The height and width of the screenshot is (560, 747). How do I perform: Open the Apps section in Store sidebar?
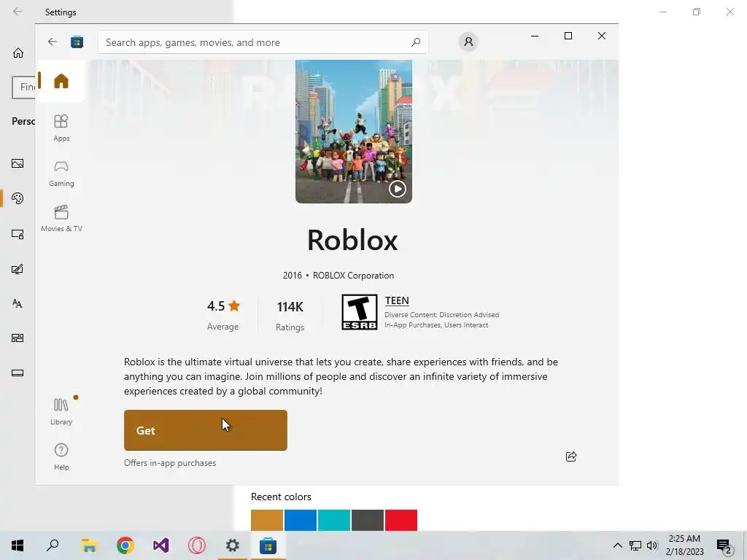(x=61, y=128)
